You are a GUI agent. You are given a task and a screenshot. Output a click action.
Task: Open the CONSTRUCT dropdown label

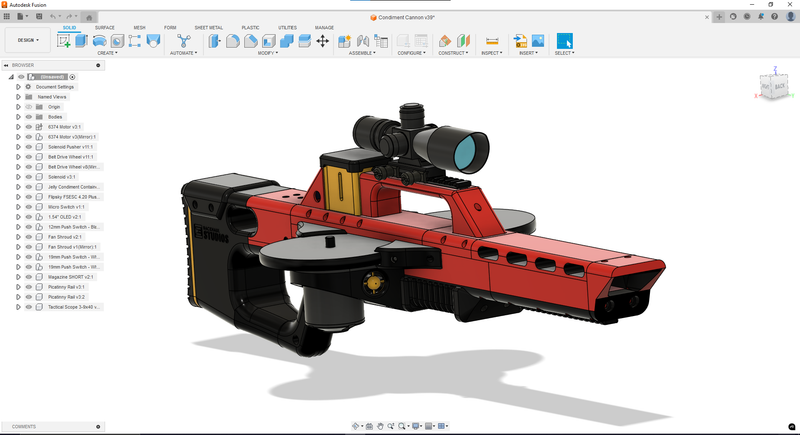click(453, 53)
